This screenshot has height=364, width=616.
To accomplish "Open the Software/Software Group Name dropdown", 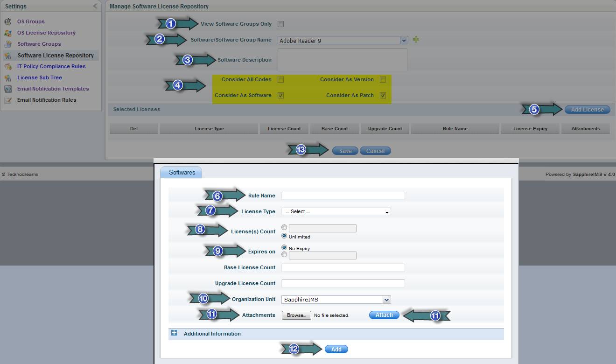I will [x=404, y=41].
